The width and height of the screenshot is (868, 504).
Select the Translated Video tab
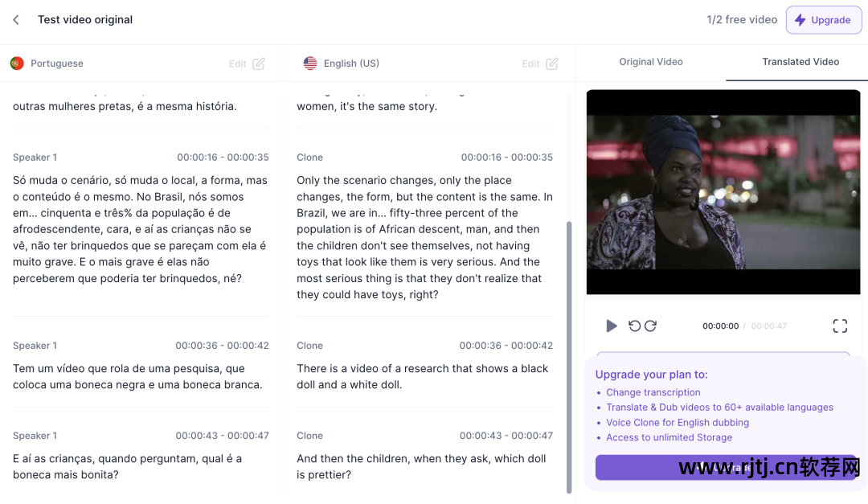point(800,62)
